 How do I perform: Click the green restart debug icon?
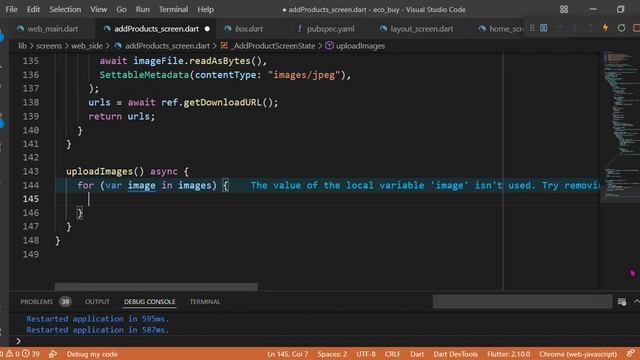(x=621, y=28)
